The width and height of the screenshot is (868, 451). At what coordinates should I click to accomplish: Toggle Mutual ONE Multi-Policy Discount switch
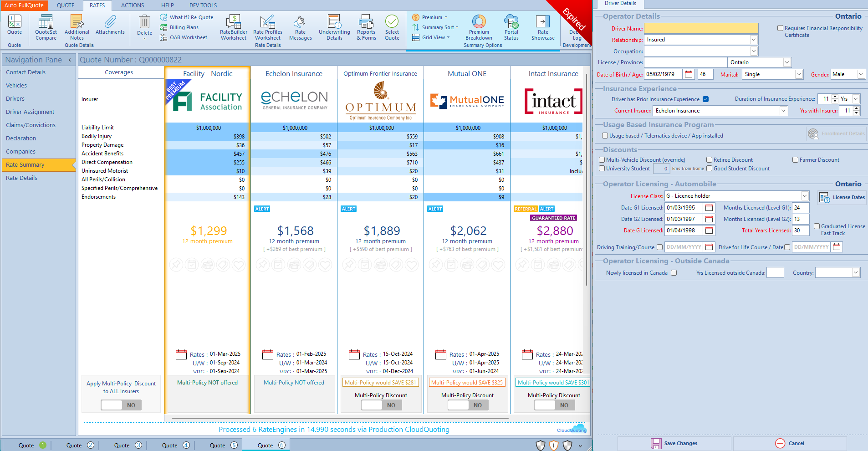(x=468, y=405)
